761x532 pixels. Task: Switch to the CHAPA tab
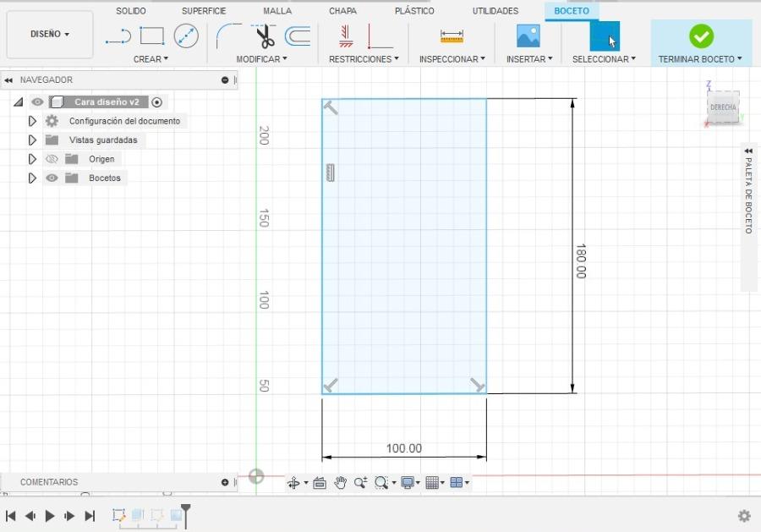[342, 11]
